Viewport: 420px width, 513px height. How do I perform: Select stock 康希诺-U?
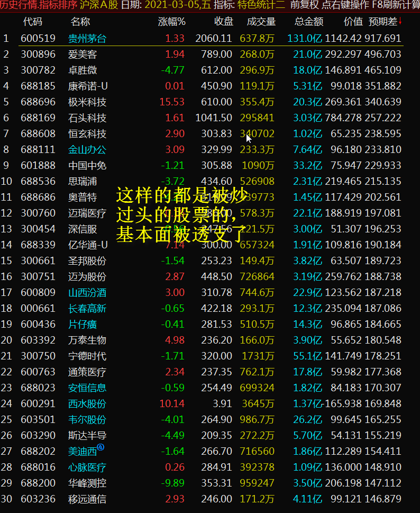(x=88, y=86)
